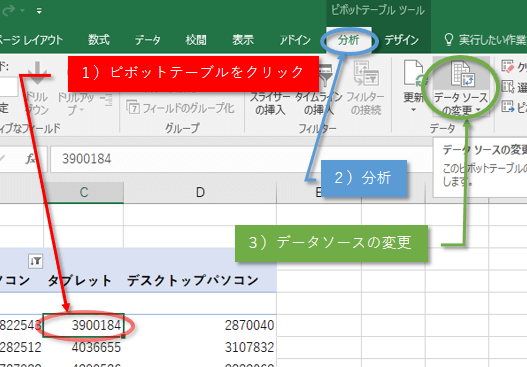Screen dimensions: 527x367
Task: Select cell containing 3107832
Action: 200,347
